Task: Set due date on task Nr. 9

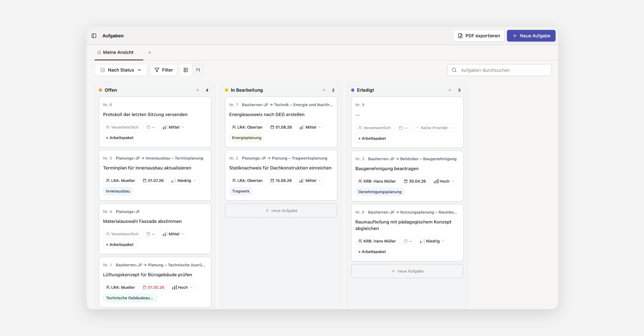Action: click(403, 128)
